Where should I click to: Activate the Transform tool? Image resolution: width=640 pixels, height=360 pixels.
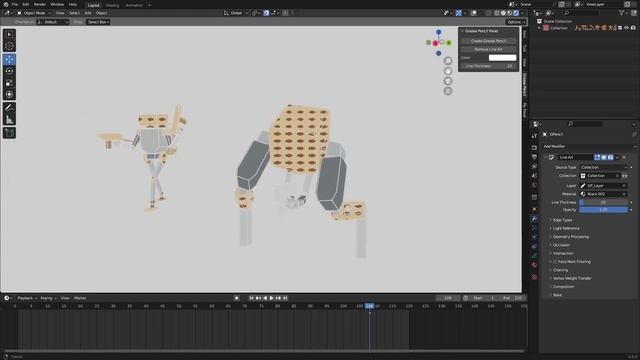coord(9,95)
